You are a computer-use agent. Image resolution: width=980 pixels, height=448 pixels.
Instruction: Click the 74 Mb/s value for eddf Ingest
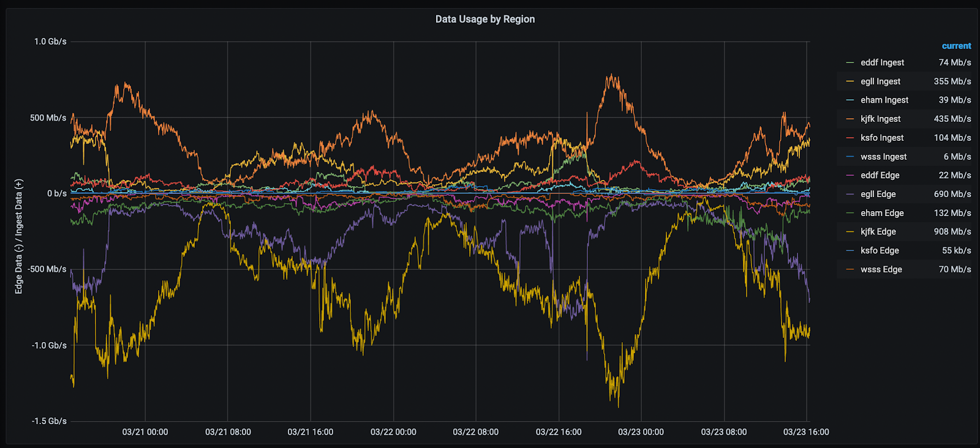955,62
